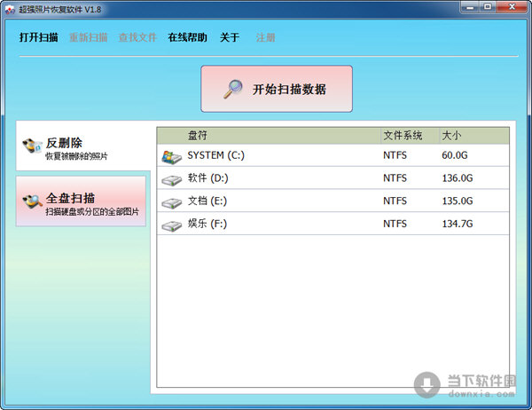This screenshot has width=532, height=410.
Task: Click the 注册 register menu item
Action: [265, 37]
